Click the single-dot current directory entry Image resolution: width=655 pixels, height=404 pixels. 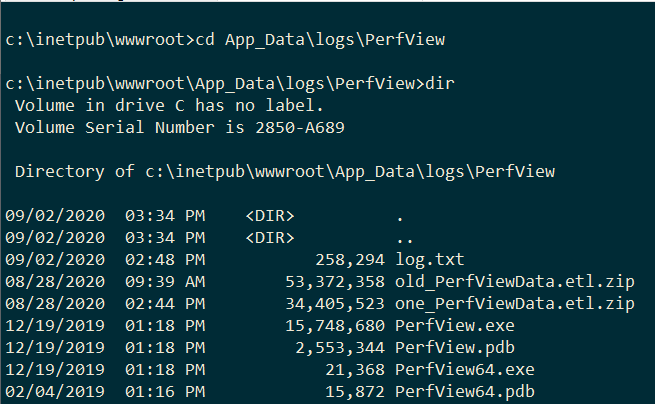tap(400, 215)
